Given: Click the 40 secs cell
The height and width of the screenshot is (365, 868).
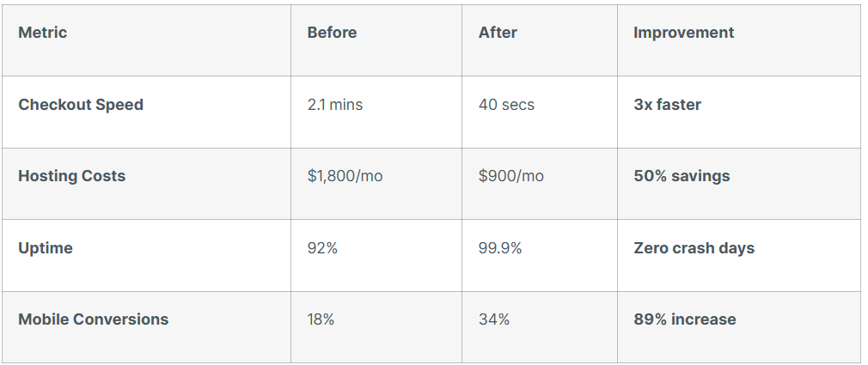Looking at the screenshot, I should pyautogui.click(x=506, y=105).
